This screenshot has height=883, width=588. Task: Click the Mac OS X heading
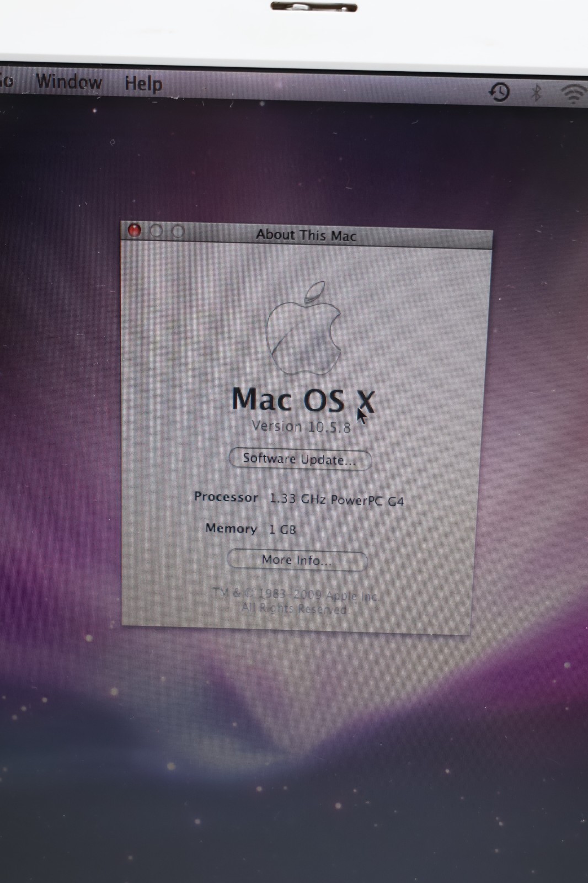click(303, 399)
